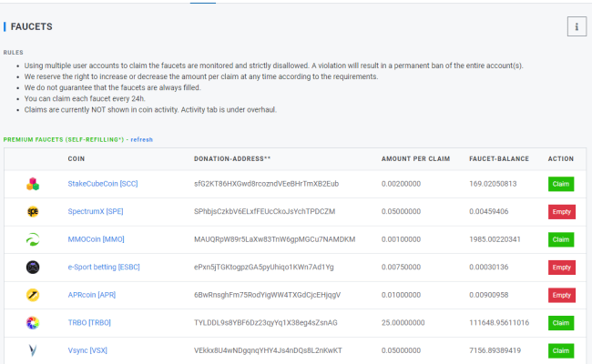Claim the MMOCoin faucet
592x364 pixels.
[x=561, y=239]
